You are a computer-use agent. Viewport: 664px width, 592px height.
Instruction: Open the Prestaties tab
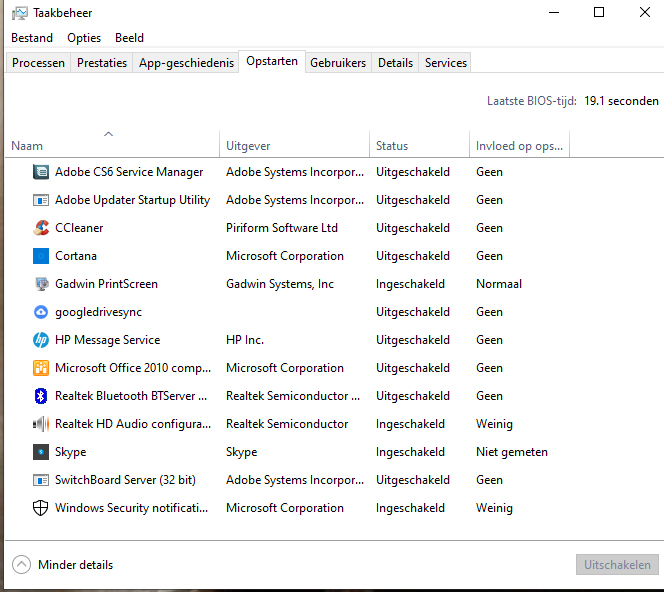[102, 62]
